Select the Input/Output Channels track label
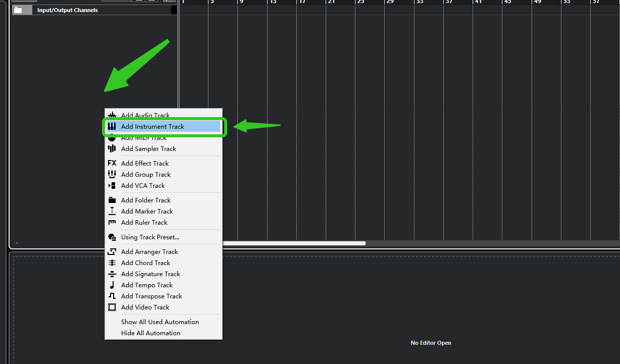Screen dimensions: 620x364 pyautogui.click(x=68, y=10)
